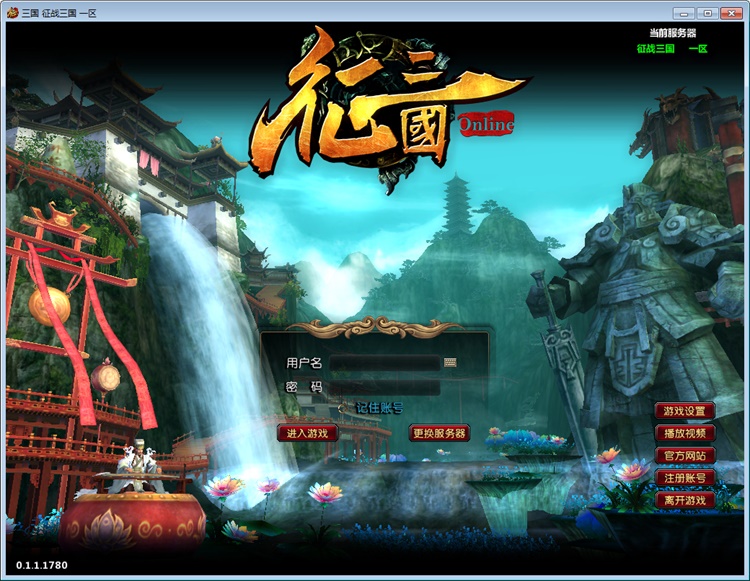Minimize the game window
Image resolution: width=750 pixels, height=581 pixels.
684,12
